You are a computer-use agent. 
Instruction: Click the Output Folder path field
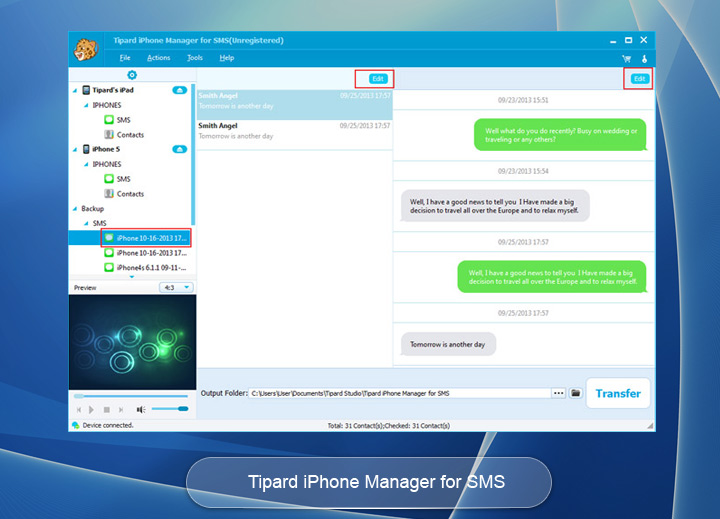399,393
